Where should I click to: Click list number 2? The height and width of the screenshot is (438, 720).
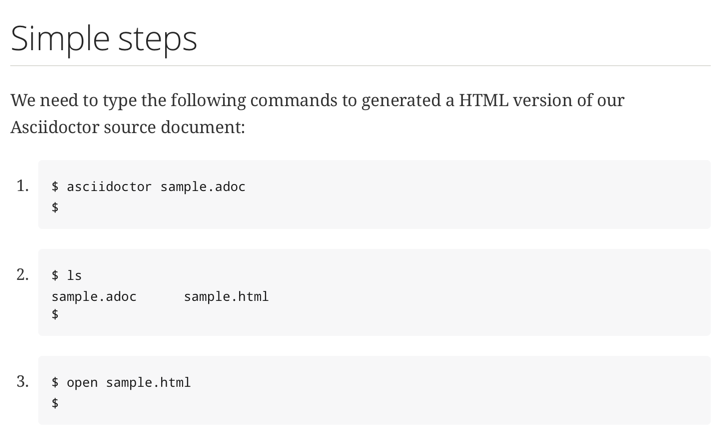click(x=23, y=274)
